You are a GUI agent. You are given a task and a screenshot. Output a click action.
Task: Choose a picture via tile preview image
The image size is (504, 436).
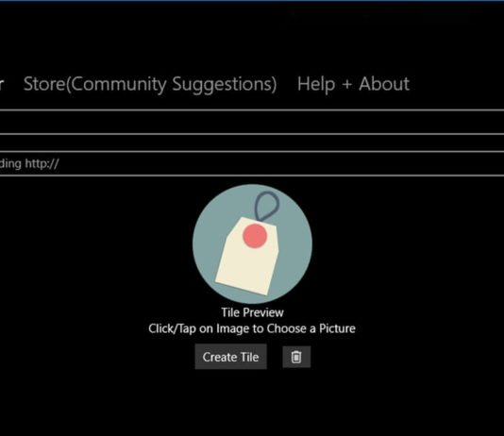tap(252, 243)
